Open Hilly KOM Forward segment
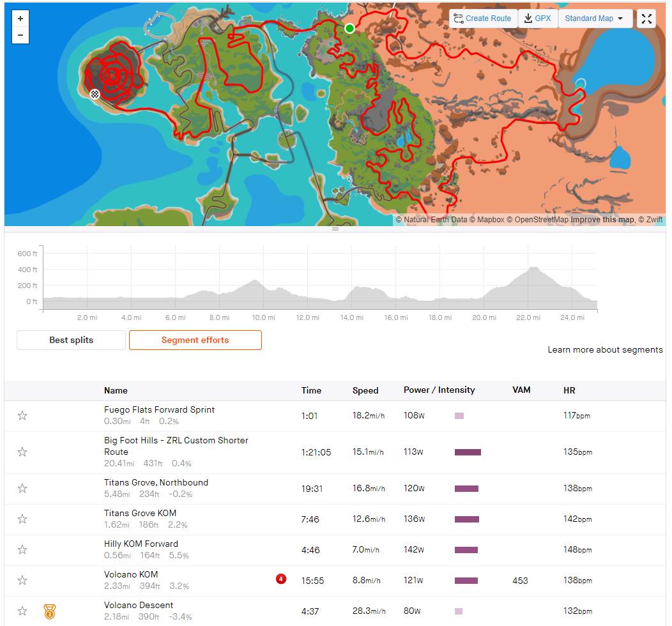This screenshot has width=672, height=626. coord(141,544)
